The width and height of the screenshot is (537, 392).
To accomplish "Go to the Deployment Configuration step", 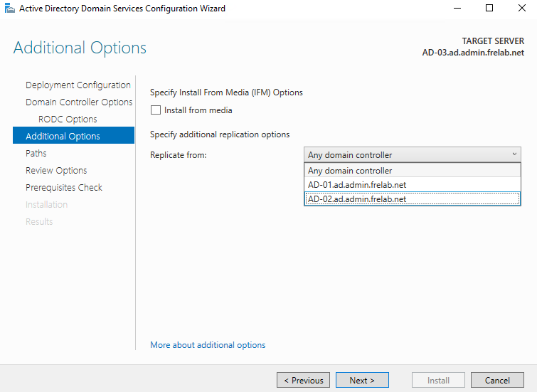I will pyautogui.click(x=78, y=85).
